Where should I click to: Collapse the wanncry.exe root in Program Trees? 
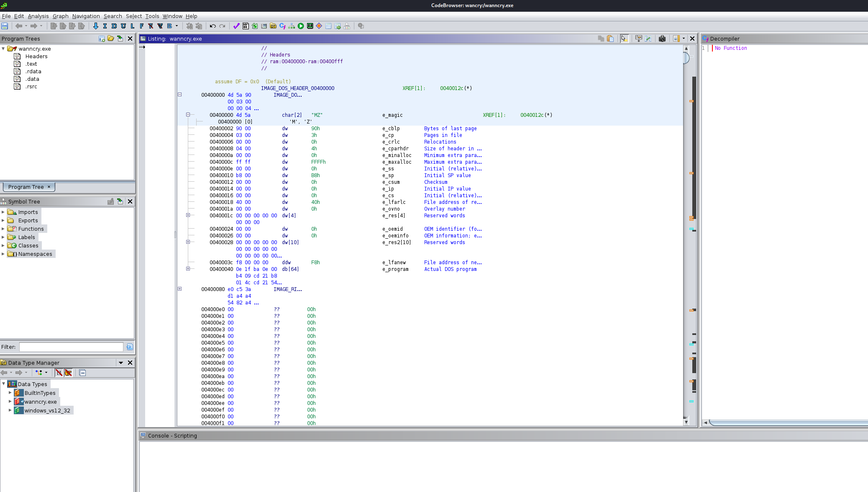(x=3, y=49)
